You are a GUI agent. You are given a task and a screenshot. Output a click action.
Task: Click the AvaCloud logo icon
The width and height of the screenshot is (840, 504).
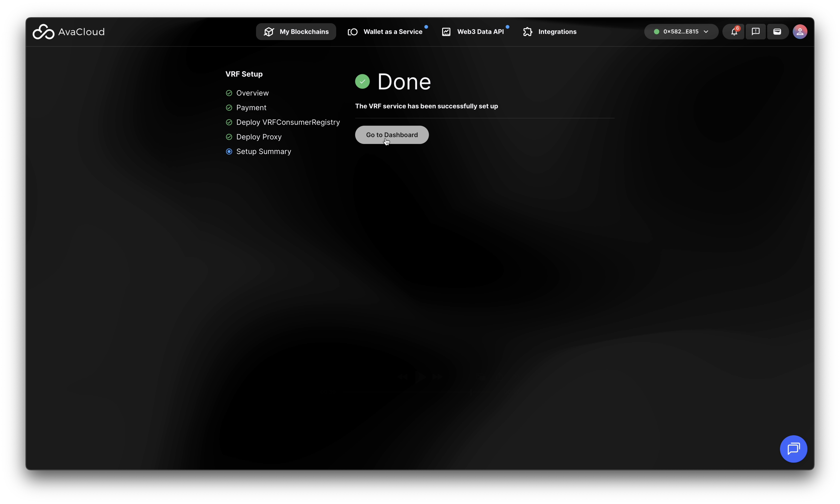click(43, 32)
